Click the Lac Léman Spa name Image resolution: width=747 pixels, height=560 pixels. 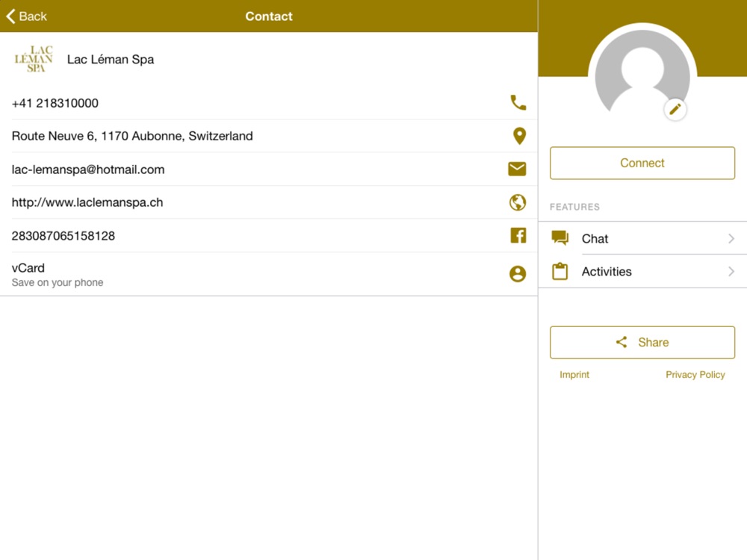click(111, 60)
